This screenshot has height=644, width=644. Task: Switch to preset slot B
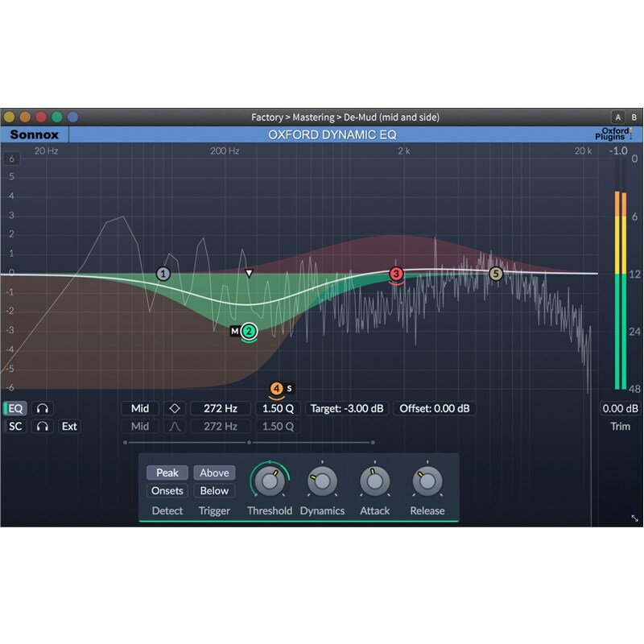coord(634,118)
